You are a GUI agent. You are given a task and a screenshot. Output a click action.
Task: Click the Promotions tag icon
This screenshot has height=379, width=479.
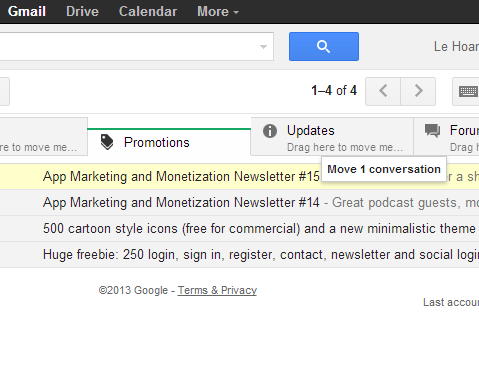point(107,142)
